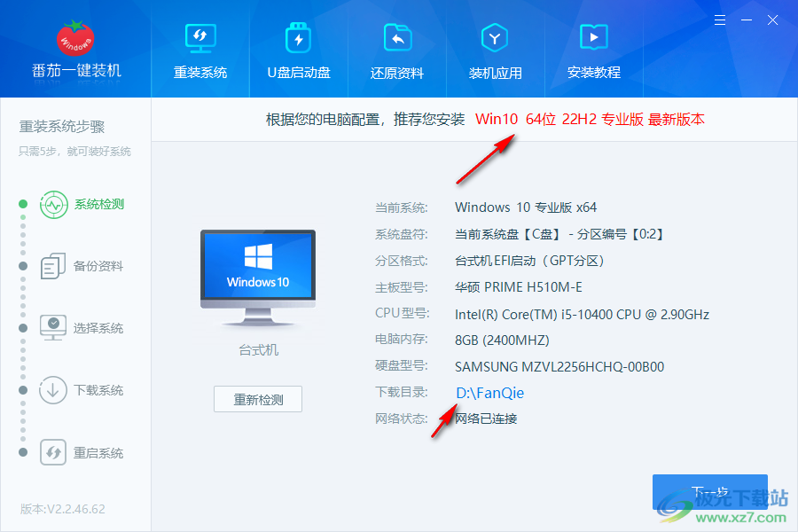Viewport: 798px width, 532px height.
Task: Switch to the 安装教程 tab label
Action: (x=594, y=73)
